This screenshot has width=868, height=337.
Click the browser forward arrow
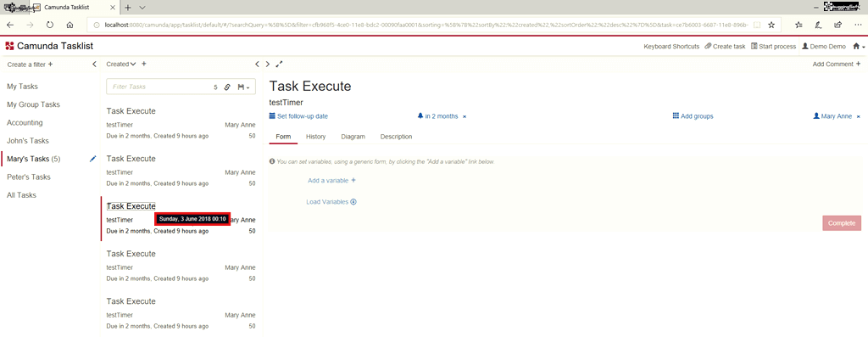tap(30, 25)
